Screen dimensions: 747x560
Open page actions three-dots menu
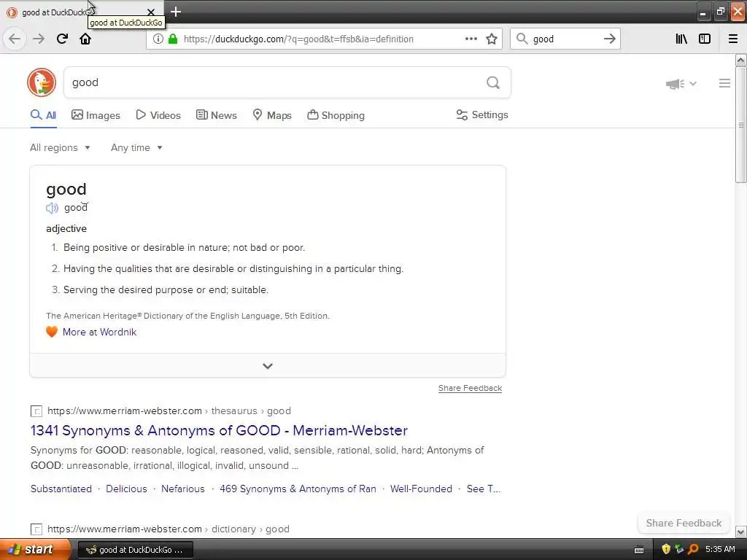[x=471, y=39]
